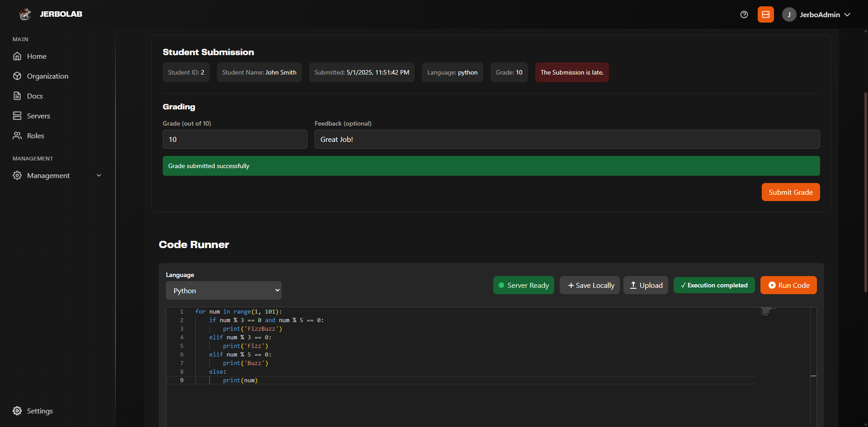This screenshot has height=427, width=868.
Task: Navigate to Servers in sidebar
Action: [38, 116]
